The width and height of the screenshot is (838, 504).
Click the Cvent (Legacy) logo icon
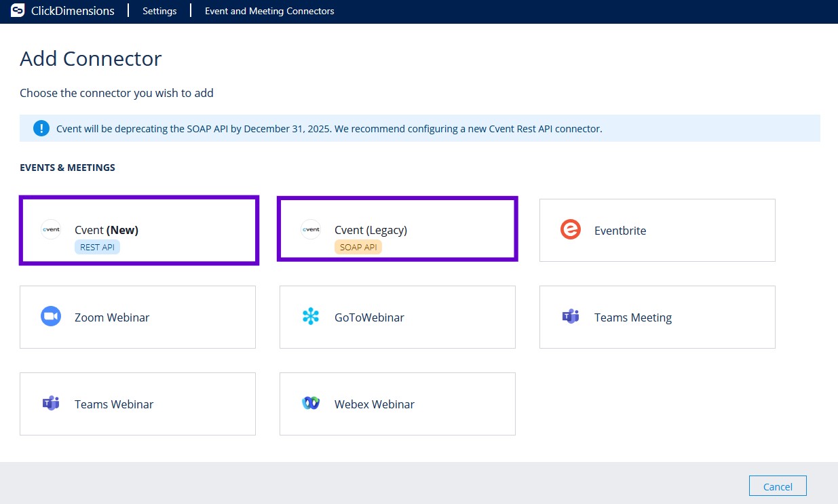click(311, 229)
